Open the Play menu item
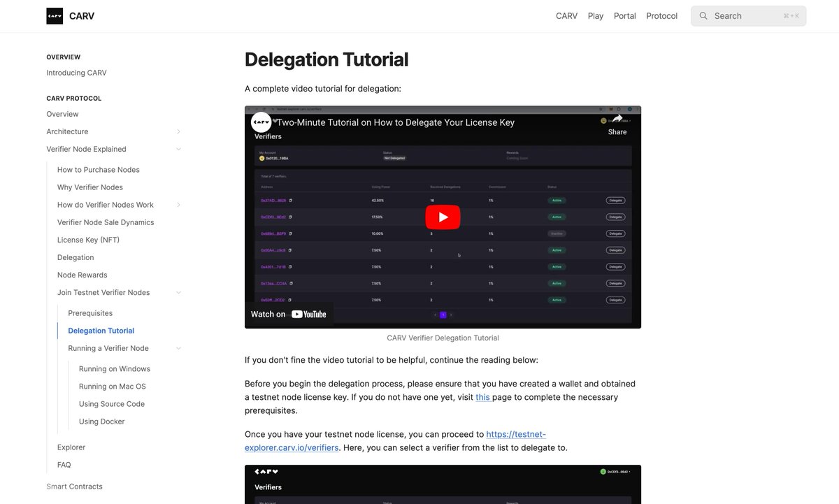Image resolution: width=839 pixels, height=504 pixels. click(x=596, y=15)
